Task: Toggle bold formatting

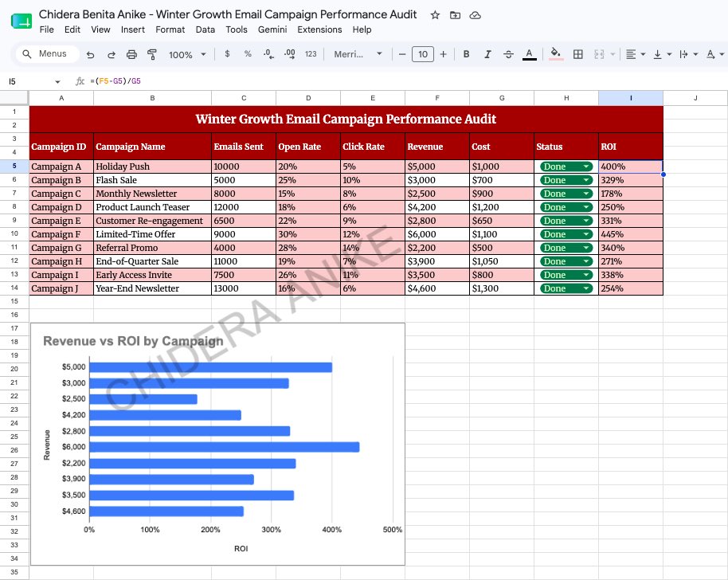Action: click(x=466, y=54)
